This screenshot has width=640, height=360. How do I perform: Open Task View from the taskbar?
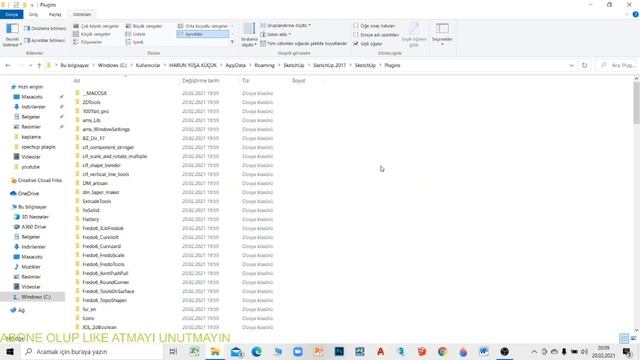coord(173,351)
